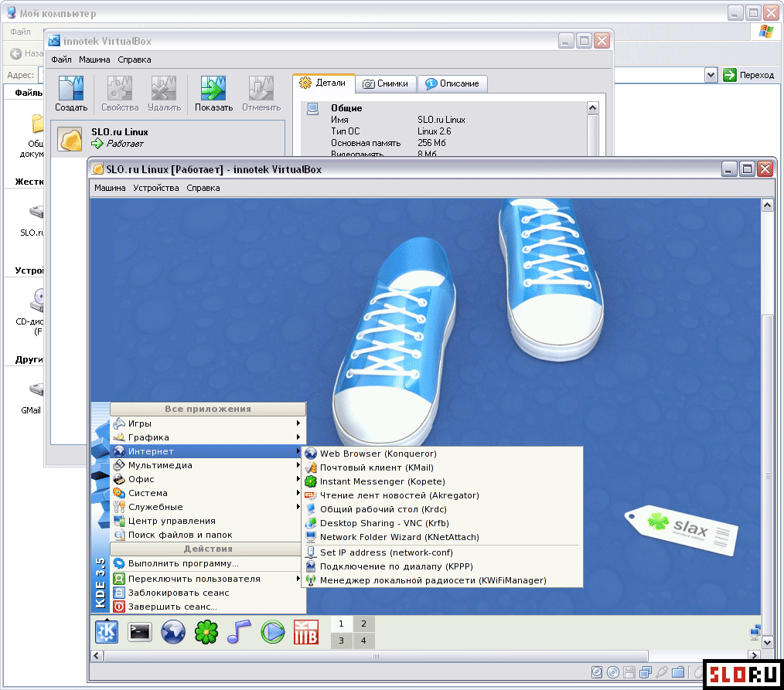The width and height of the screenshot is (784, 690).
Task: Launch the Konsole terminal from the panel
Action: tap(139, 632)
